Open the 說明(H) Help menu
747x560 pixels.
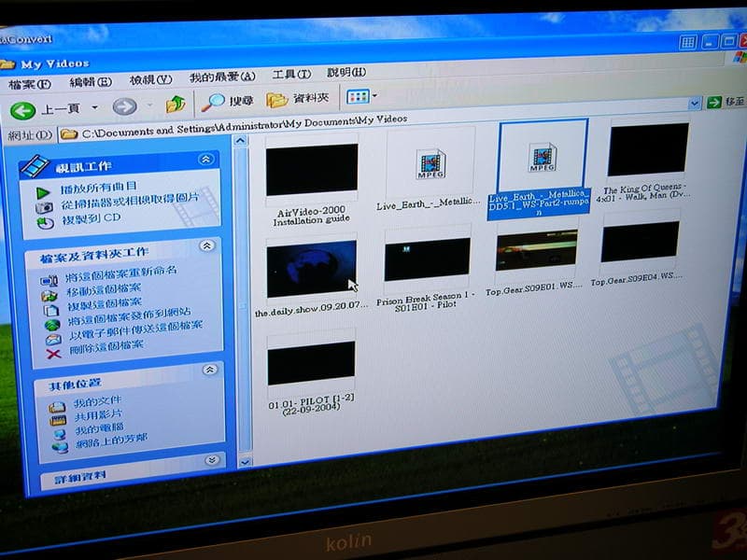(x=346, y=73)
